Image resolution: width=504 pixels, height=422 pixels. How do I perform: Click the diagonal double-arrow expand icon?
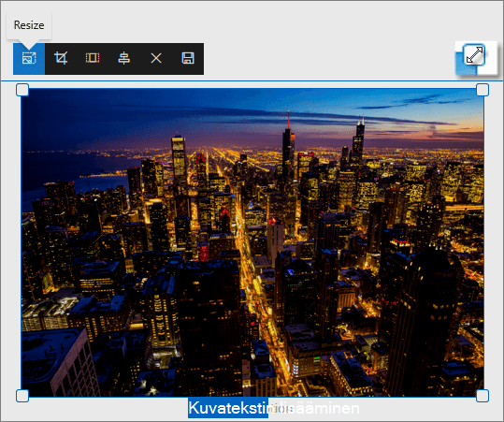[x=475, y=54]
